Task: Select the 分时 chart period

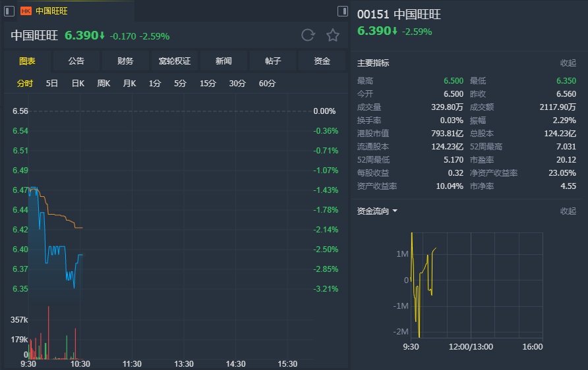Action: pyautogui.click(x=25, y=83)
